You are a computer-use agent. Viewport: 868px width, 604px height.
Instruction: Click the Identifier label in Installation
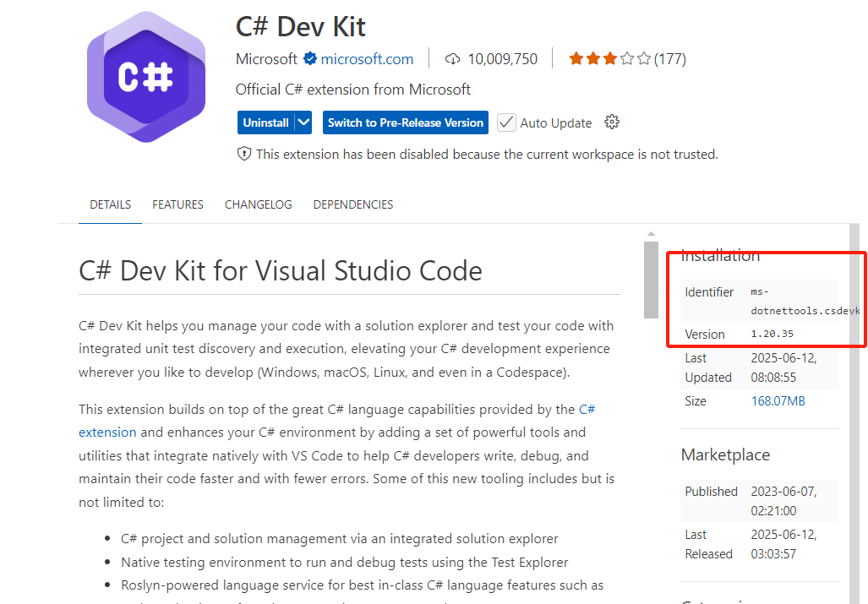point(708,292)
